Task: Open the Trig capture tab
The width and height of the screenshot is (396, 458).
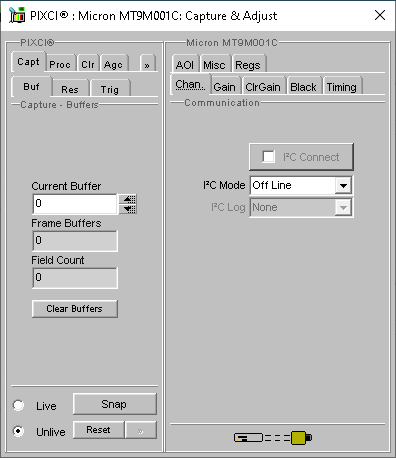Action: (110, 89)
